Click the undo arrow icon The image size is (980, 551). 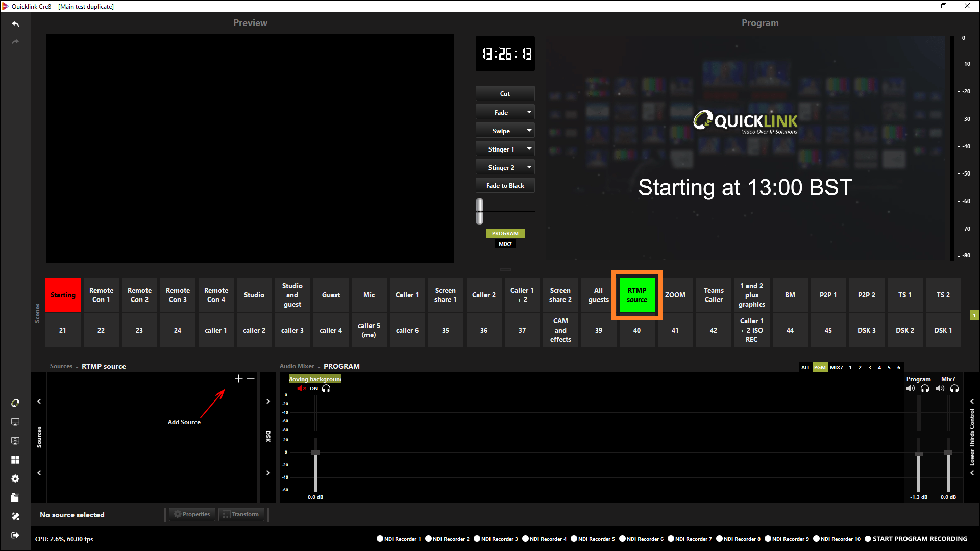(15, 24)
